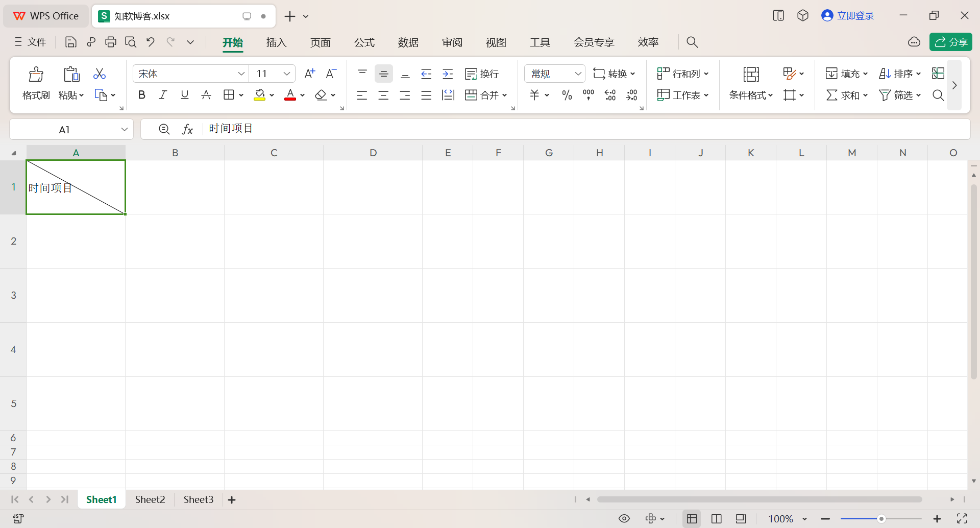Image resolution: width=980 pixels, height=528 pixels.
Task: Select column header D
Action: coord(373,153)
